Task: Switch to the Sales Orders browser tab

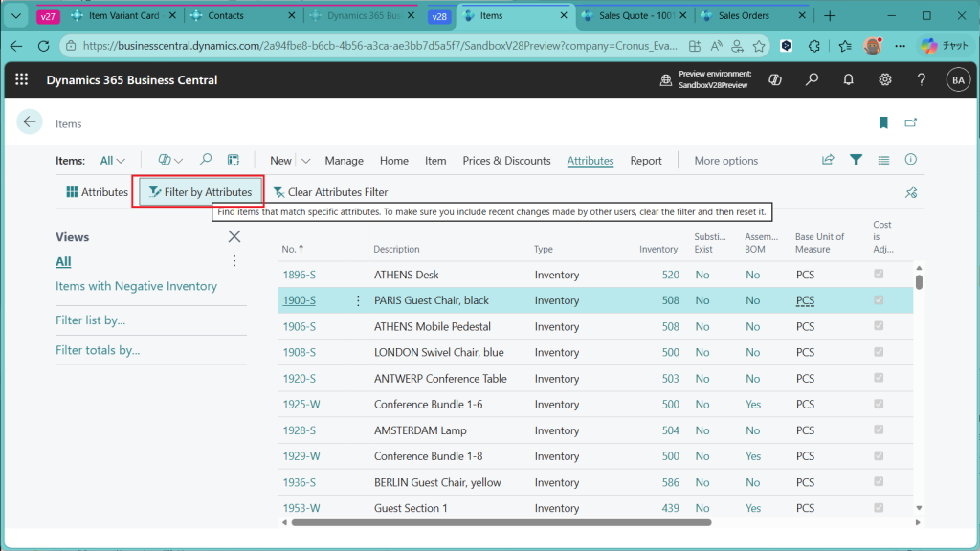Action: click(x=744, y=16)
